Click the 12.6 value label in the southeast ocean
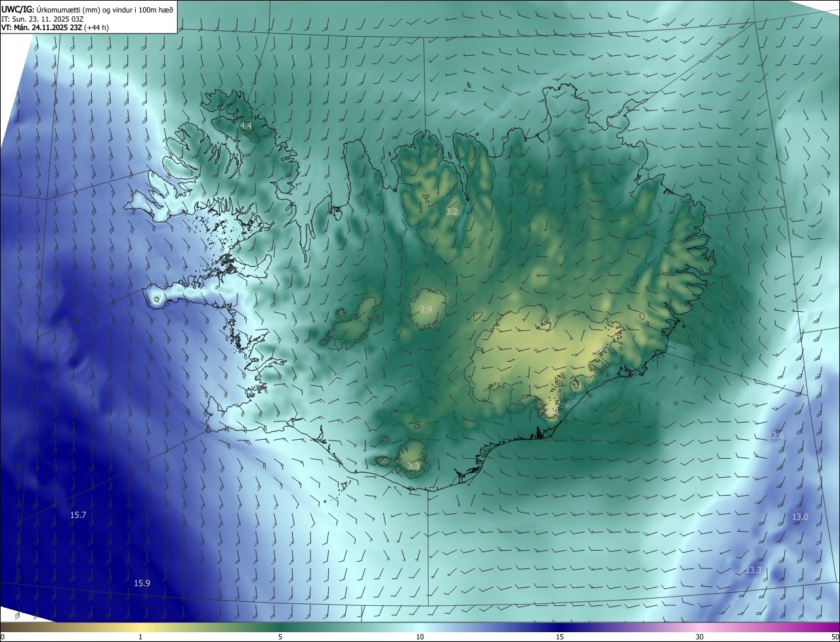 [776, 435]
